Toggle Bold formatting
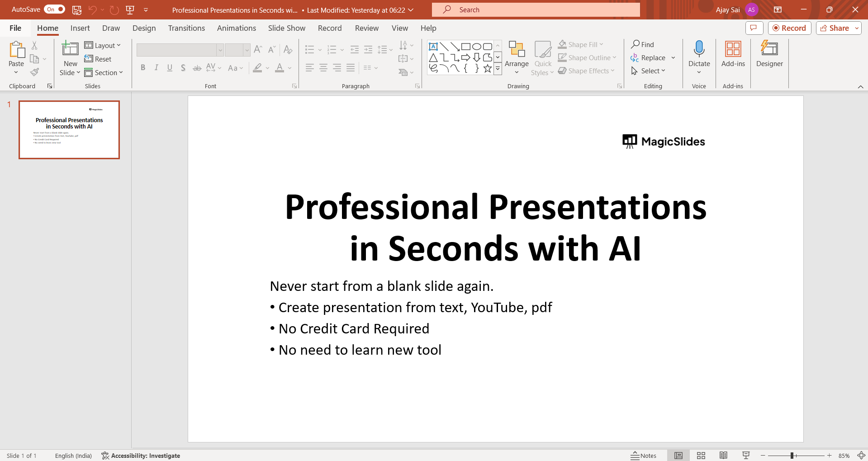This screenshot has width=868, height=461. 143,68
